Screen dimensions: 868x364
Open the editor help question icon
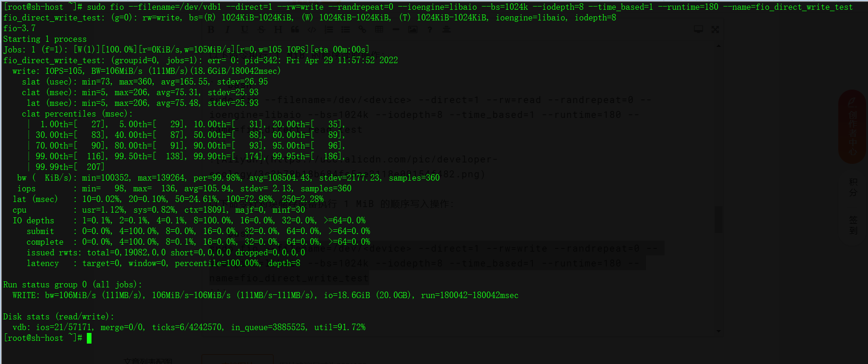tap(430, 29)
